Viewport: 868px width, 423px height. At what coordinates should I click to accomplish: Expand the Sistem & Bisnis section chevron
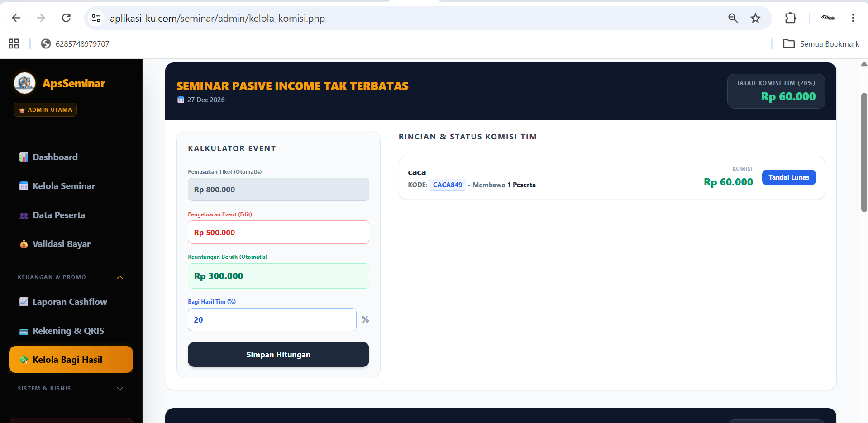click(x=120, y=389)
